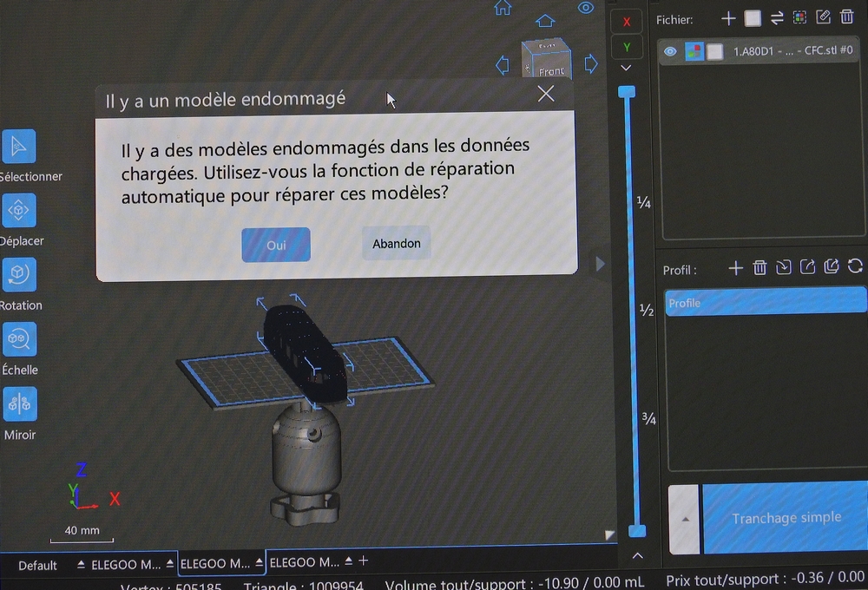The image size is (868, 590).
Task: Click the export-all profiles icon
Action: (x=831, y=266)
